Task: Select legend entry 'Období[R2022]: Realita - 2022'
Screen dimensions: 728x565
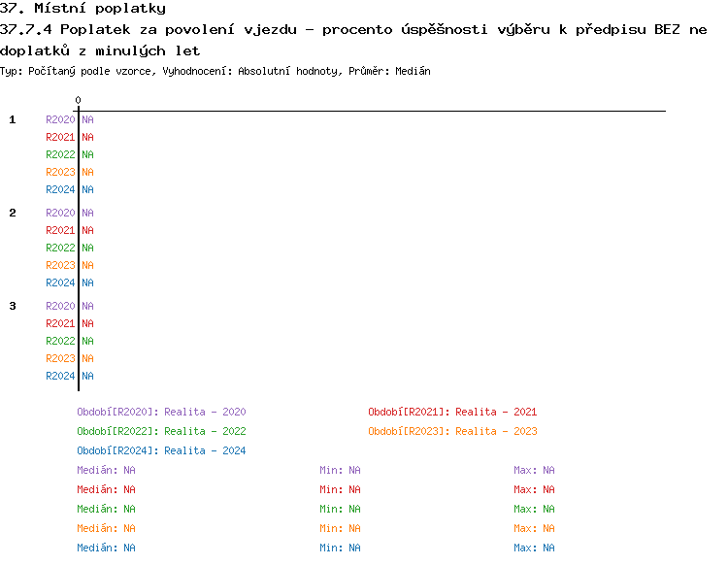Action: click(x=161, y=431)
